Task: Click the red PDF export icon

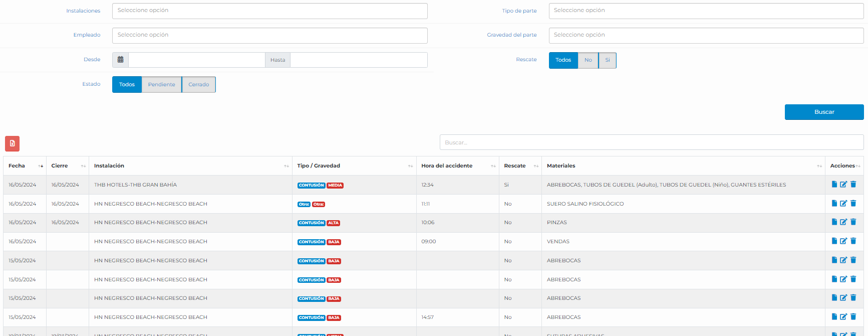Action: tap(13, 143)
